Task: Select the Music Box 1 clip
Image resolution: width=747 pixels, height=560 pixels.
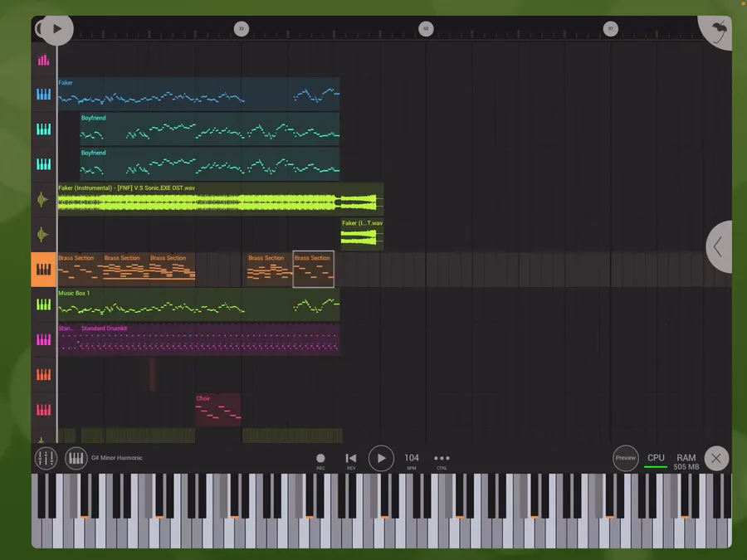Action: click(198, 304)
